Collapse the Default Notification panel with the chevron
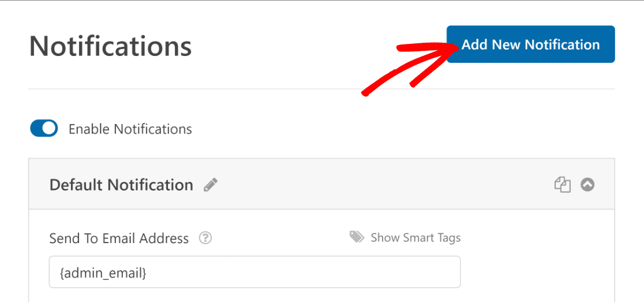Image resolution: width=644 pixels, height=302 pixels. click(x=587, y=185)
